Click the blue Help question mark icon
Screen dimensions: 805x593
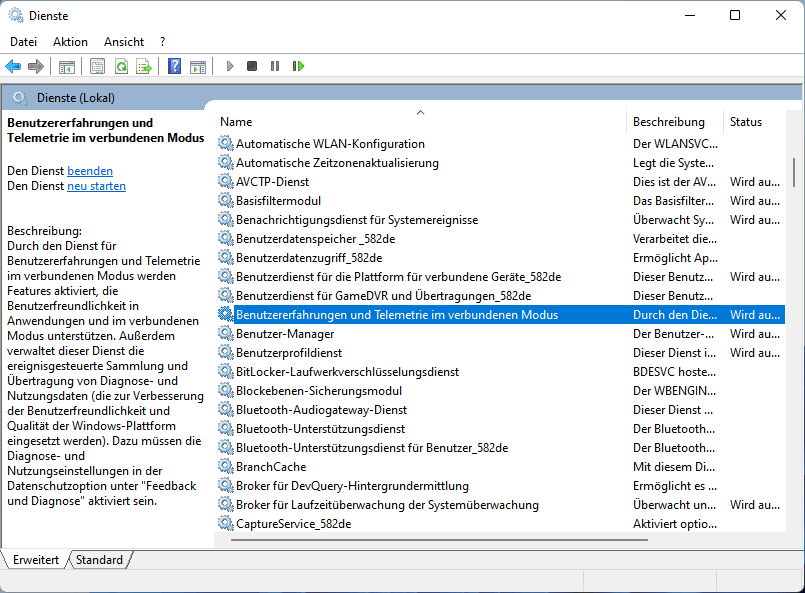pyautogui.click(x=174, y=67)
